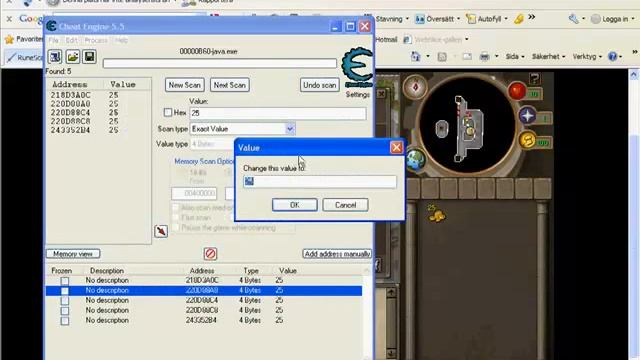
Task: Toggle the frozen checkbox on the highlighted row
Action: point(64,291)
